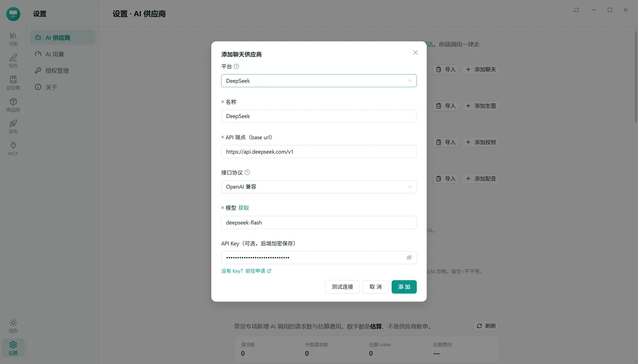Click the 添加生图 button behind dialog
The image size is (638, 364).
coord(481,106)
